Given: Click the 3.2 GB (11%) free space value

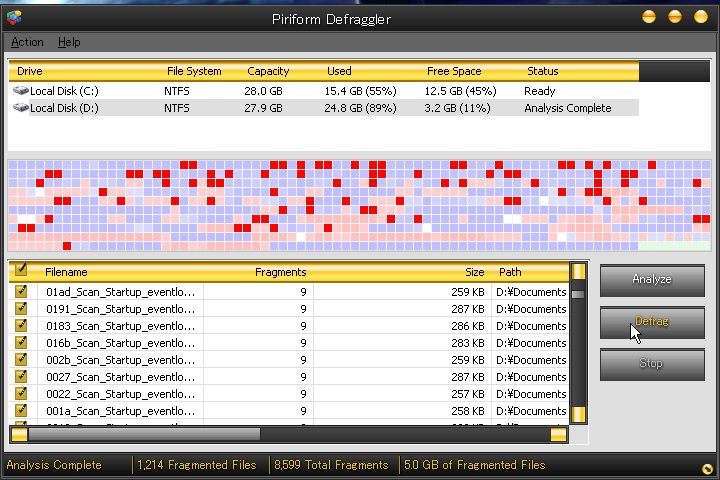Looking at the screenshot, I should pyautogui.click(x=457, y=108).
